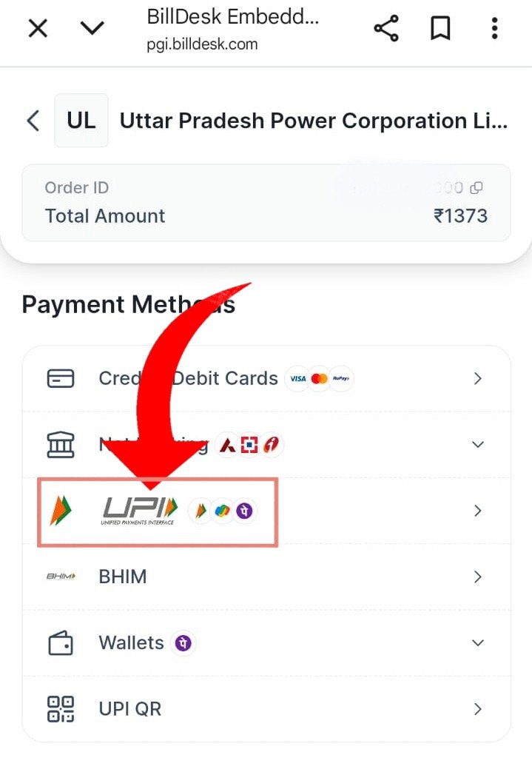This screenshot has height=769, width=532.
Task: Click the bank building icon
Action: tap(60, 445)
